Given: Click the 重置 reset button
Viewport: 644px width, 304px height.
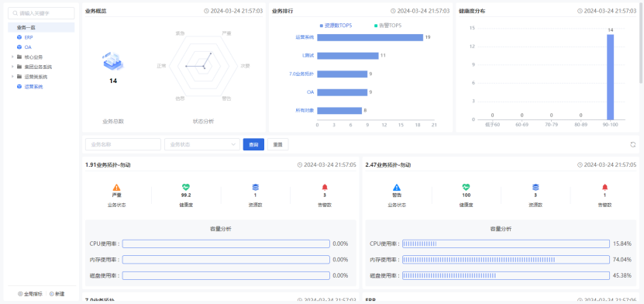Looking at the screenshot, I should [278, 144].
